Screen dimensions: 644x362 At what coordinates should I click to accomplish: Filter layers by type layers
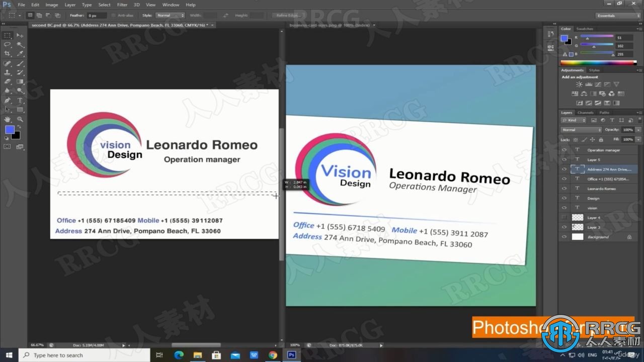coord(612,121)
